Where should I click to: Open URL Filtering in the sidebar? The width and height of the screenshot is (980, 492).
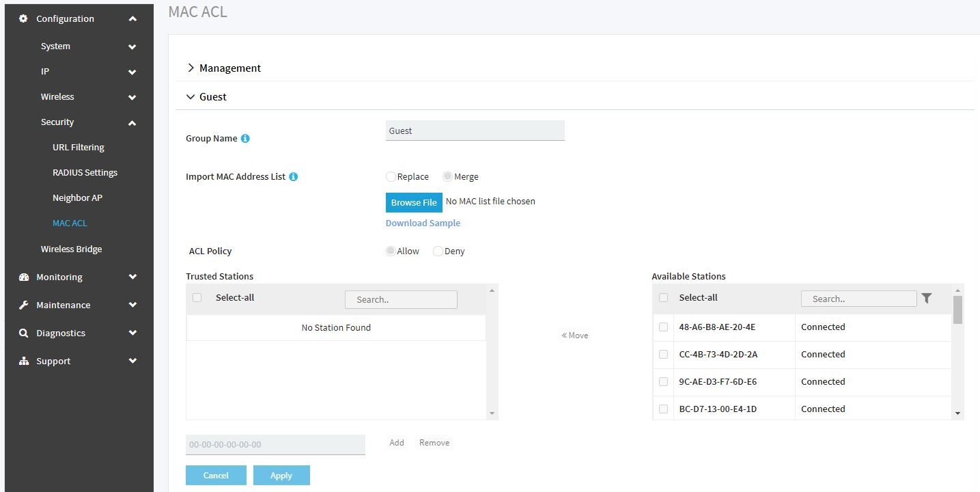78,147
